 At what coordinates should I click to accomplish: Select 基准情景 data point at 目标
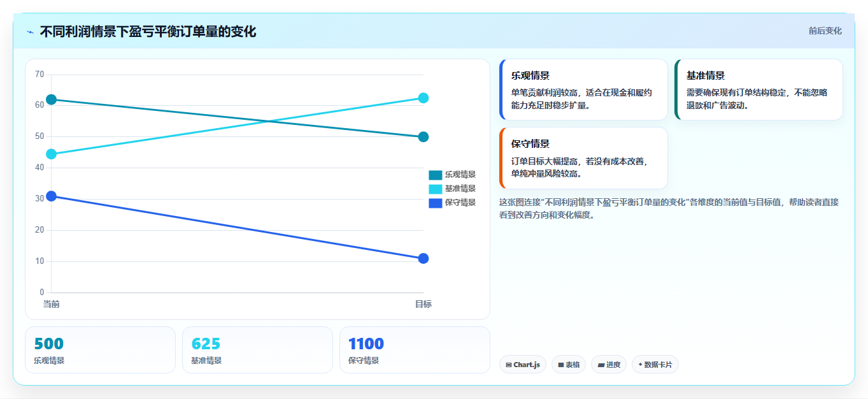tap(423, 98)
